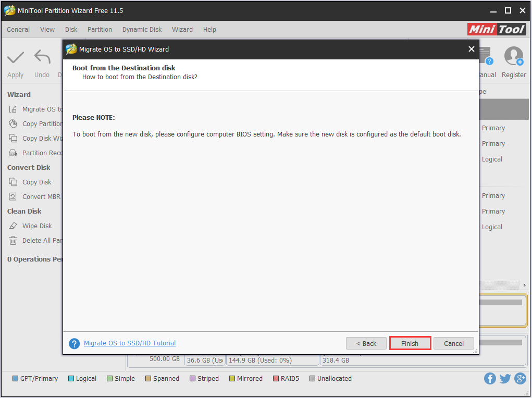Open the Facebook icon in status bar
Image resolution: width=532 pixels, height=398 pixels.
490,379
